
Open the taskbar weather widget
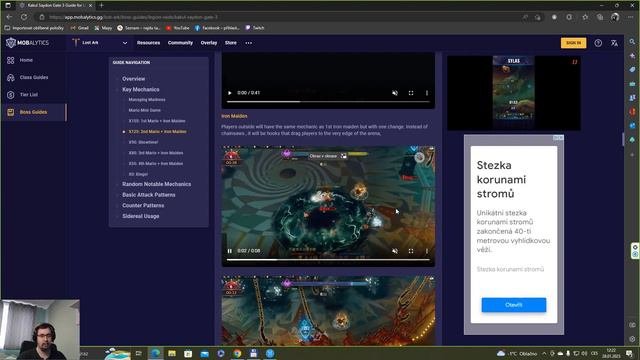pos(517,353)
